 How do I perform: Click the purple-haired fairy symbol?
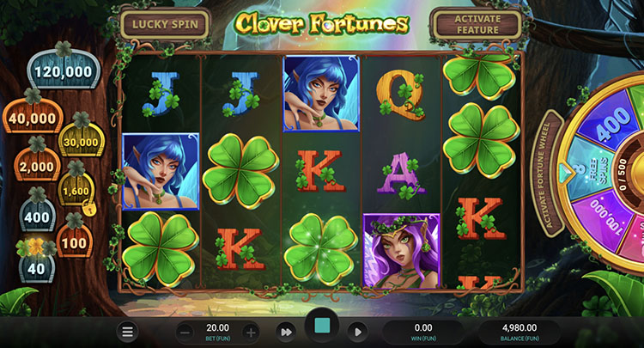401,250
